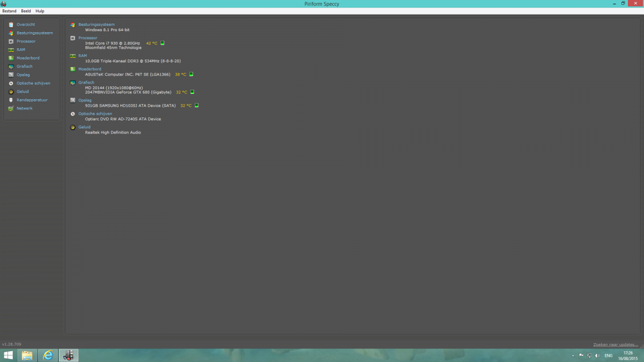Select Moederbord in the sidebar
The image size is (644, 362).
tap(28, 58)
